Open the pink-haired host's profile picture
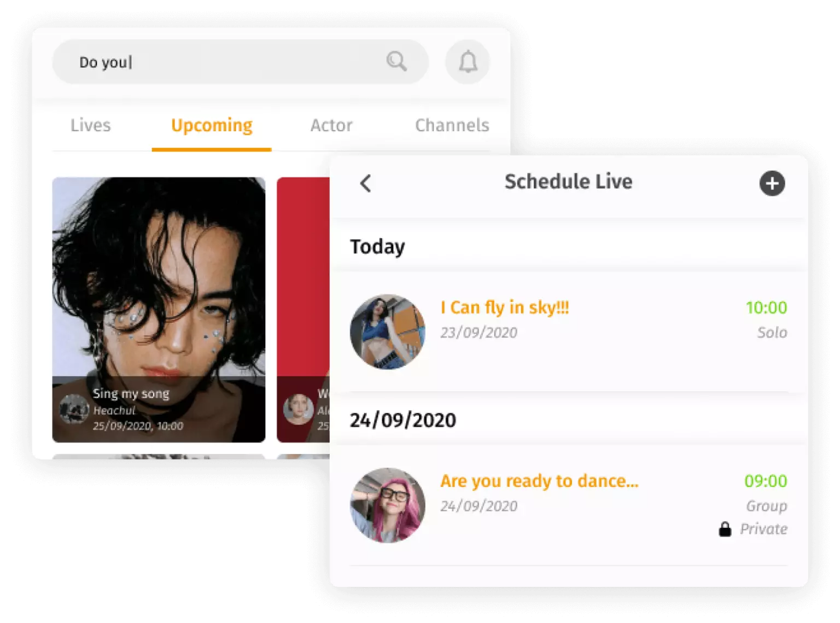Viewport: 840px width, 623px height. [388, 505]
